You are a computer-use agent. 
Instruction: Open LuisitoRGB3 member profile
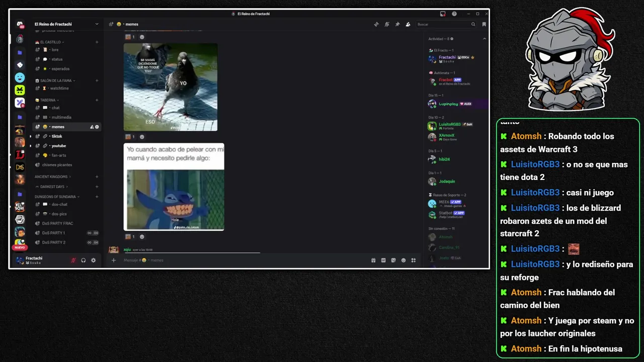457,126
